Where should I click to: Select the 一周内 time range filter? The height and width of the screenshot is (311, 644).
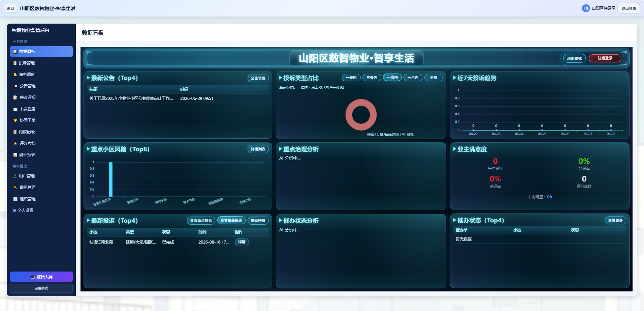tap(392, 78)
